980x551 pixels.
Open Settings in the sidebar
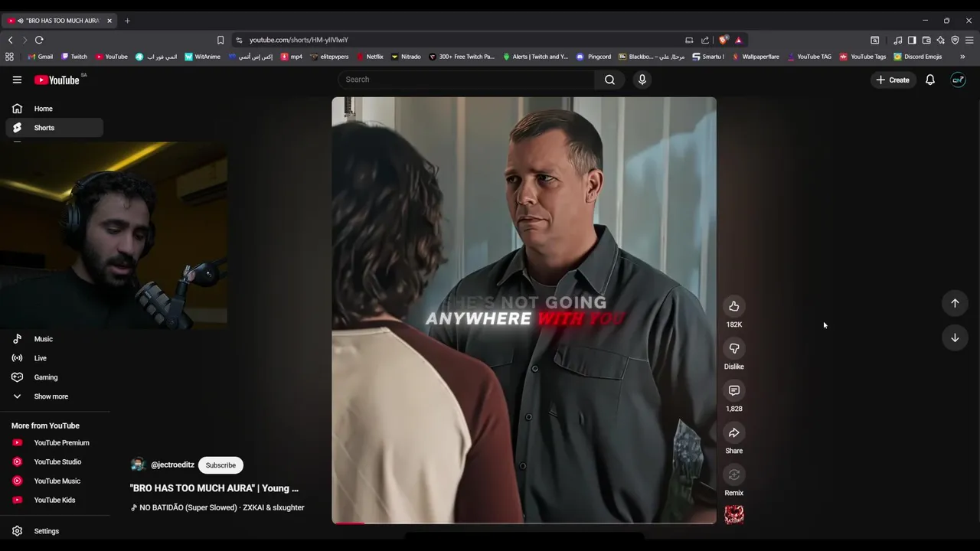tap(54, 531)
